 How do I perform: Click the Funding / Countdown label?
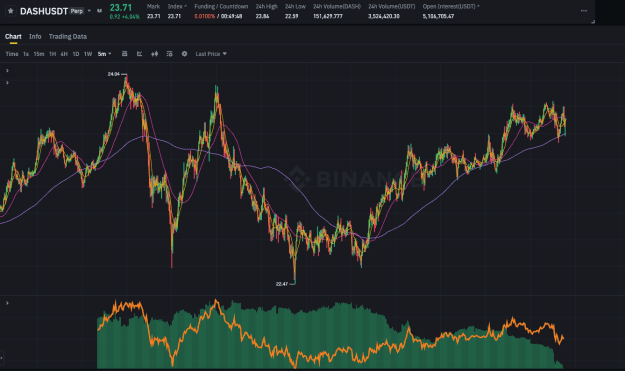[x=221, y=6]
